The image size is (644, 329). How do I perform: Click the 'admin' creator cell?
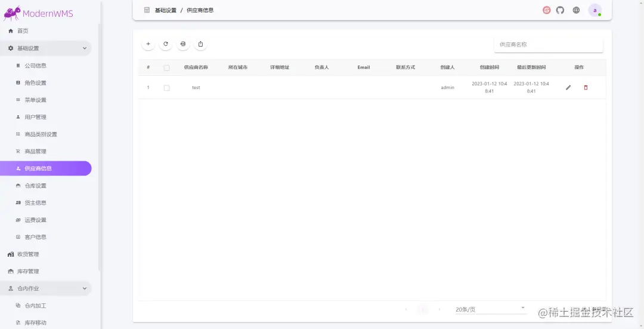coord(447,88)
